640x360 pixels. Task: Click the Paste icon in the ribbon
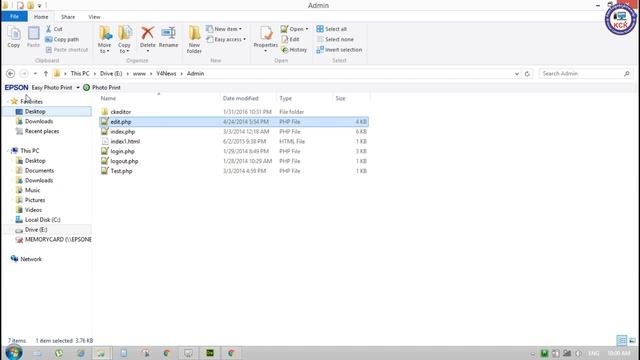[33, 37]
